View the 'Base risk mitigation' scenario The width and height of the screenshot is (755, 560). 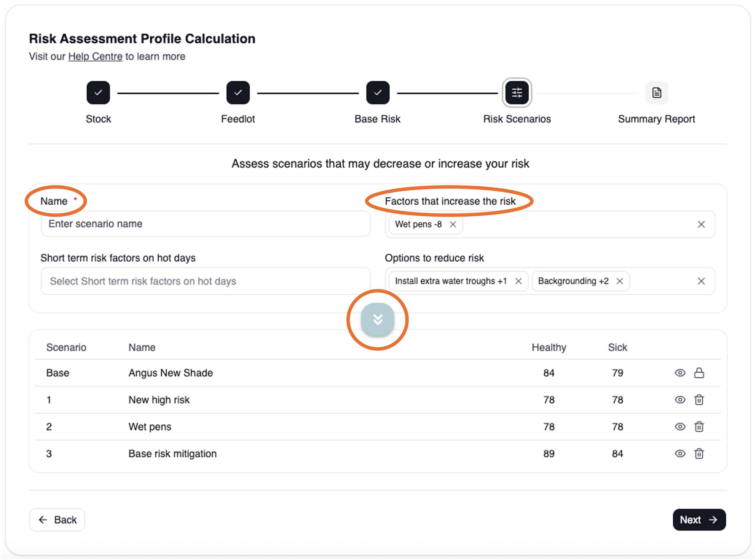680,454
